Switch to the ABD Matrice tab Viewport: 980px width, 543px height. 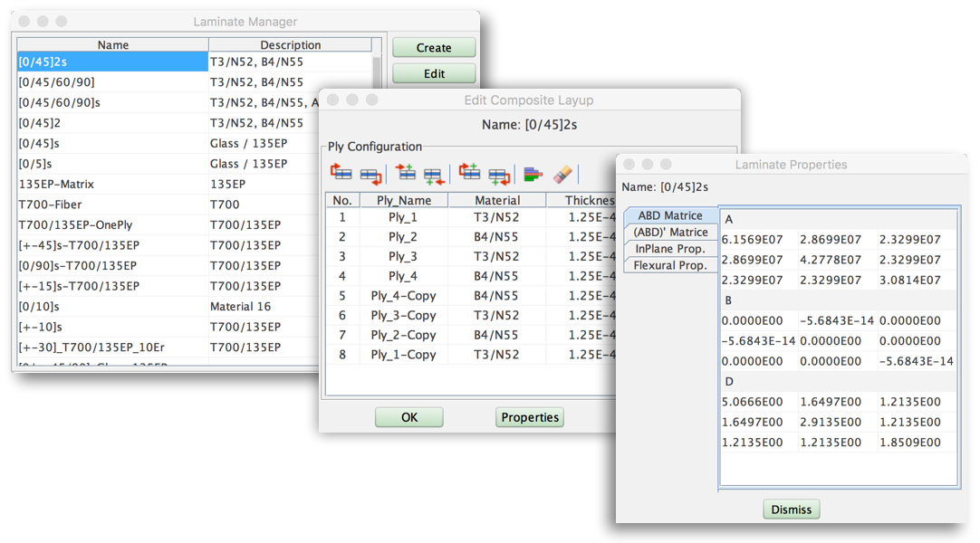669,215
